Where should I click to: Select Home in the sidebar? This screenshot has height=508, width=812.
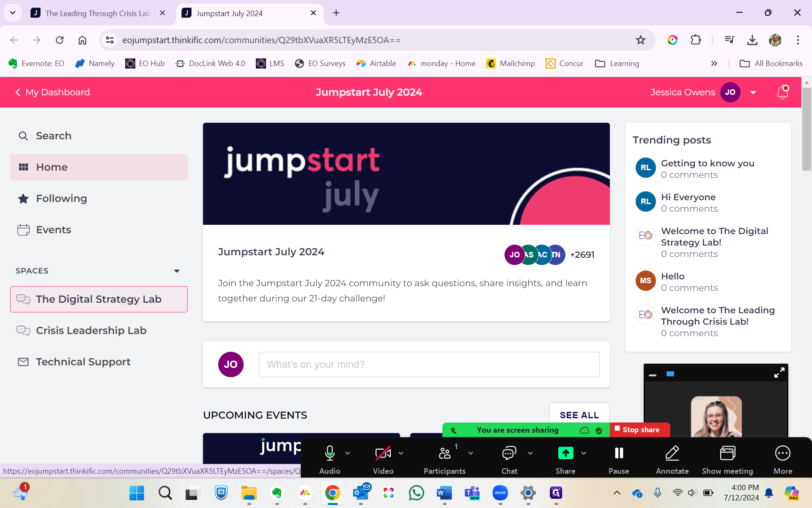point(99,167)
